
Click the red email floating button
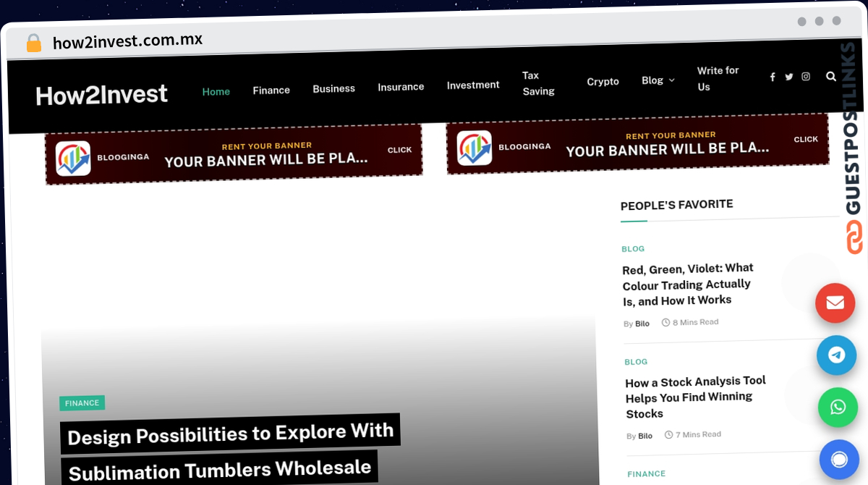click(x=835, y=303)
